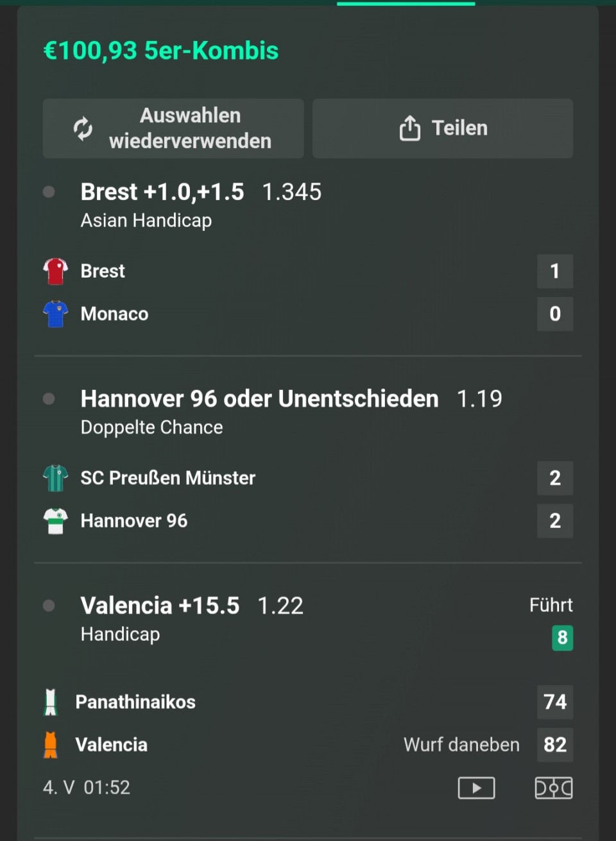Expand the €100,93 5er-Kombis bet header
This screenshot has height=841, width=616.
[x=161, y=51]
